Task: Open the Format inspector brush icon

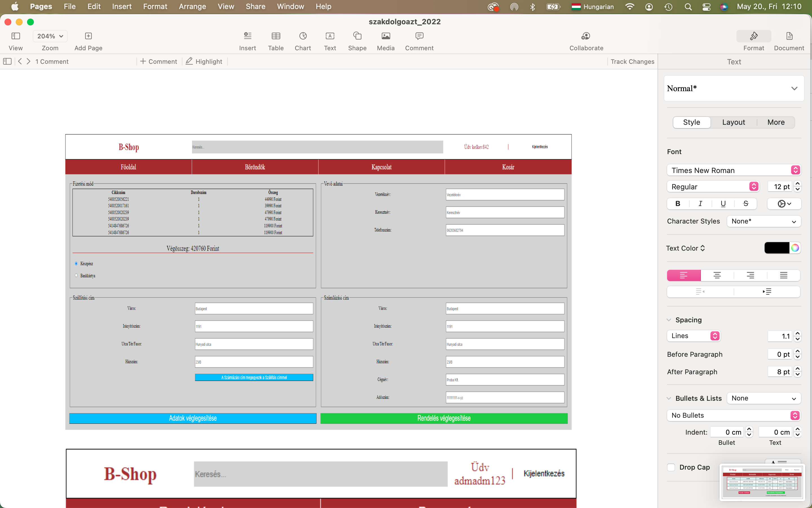Action: tap(754, 36)
